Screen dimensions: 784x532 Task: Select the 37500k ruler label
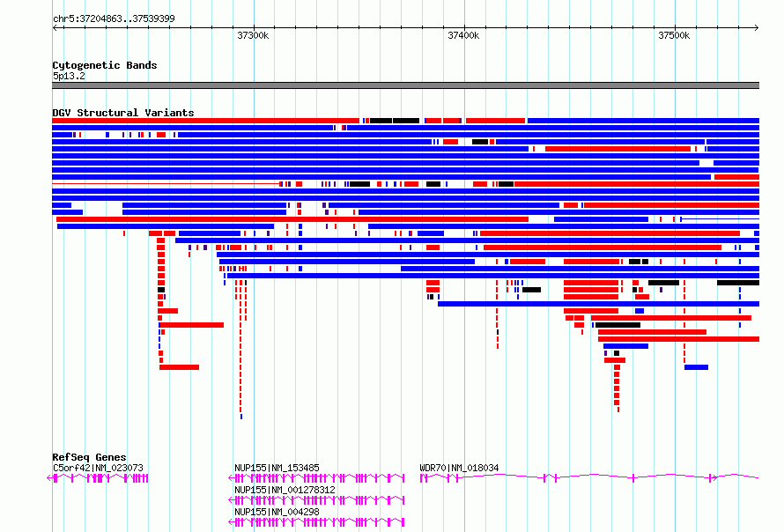pos(674,35)
